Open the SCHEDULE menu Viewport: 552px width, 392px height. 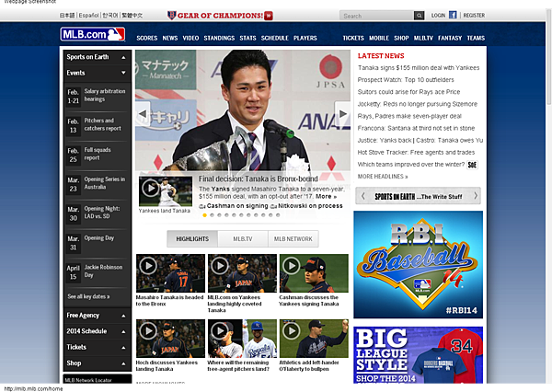point(274,38)
